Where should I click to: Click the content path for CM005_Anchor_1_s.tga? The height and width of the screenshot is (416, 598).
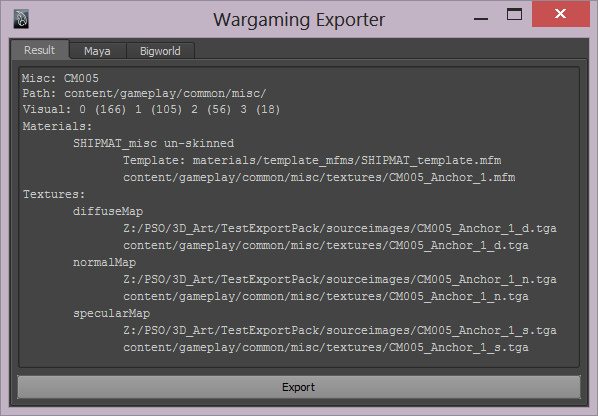pyautogui.click(x=326, y=347)
